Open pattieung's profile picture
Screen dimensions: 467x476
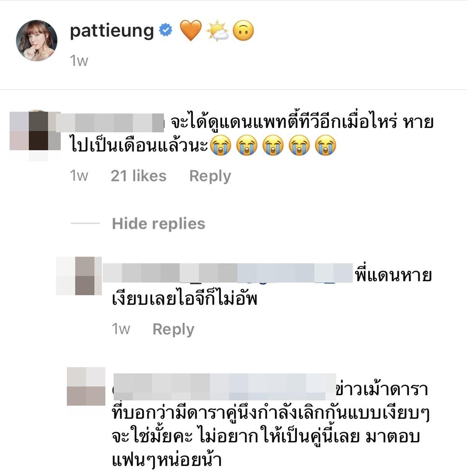pyautogui.click(x=37, y=40)
